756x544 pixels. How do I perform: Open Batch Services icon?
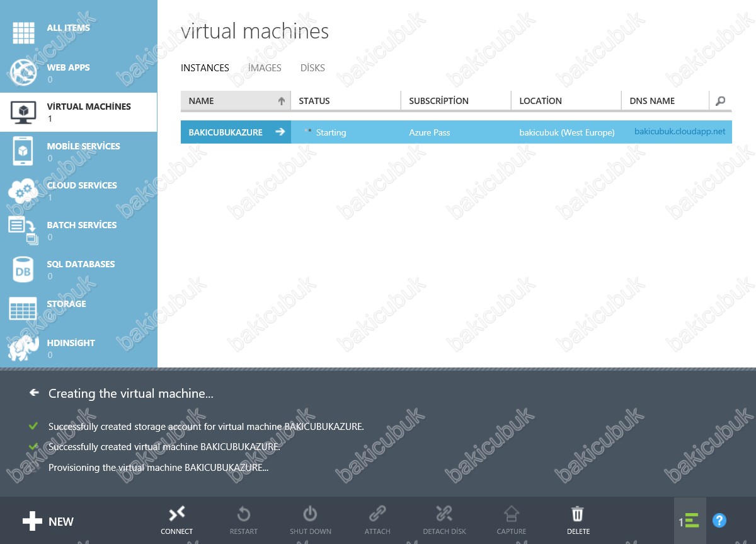23,230
